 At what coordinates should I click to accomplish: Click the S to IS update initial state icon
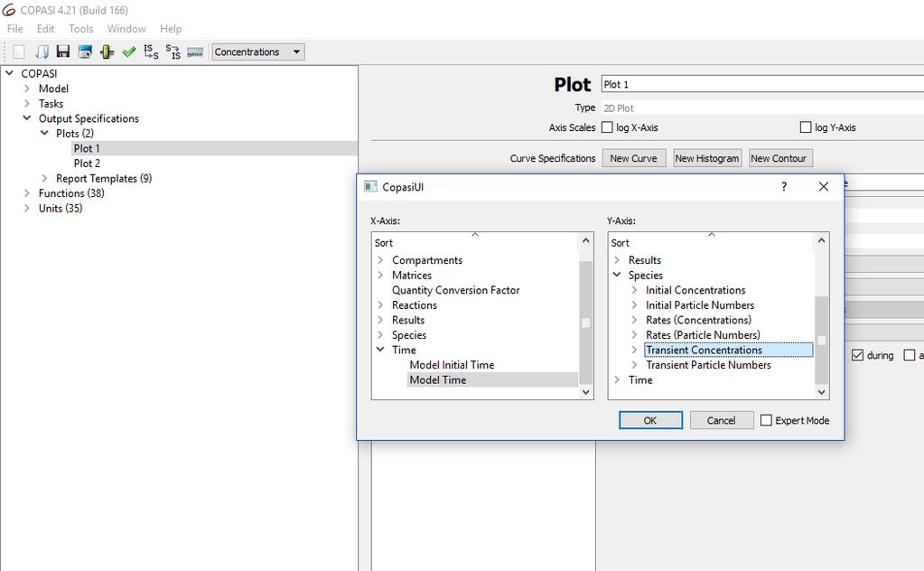[x=173, y=51]
